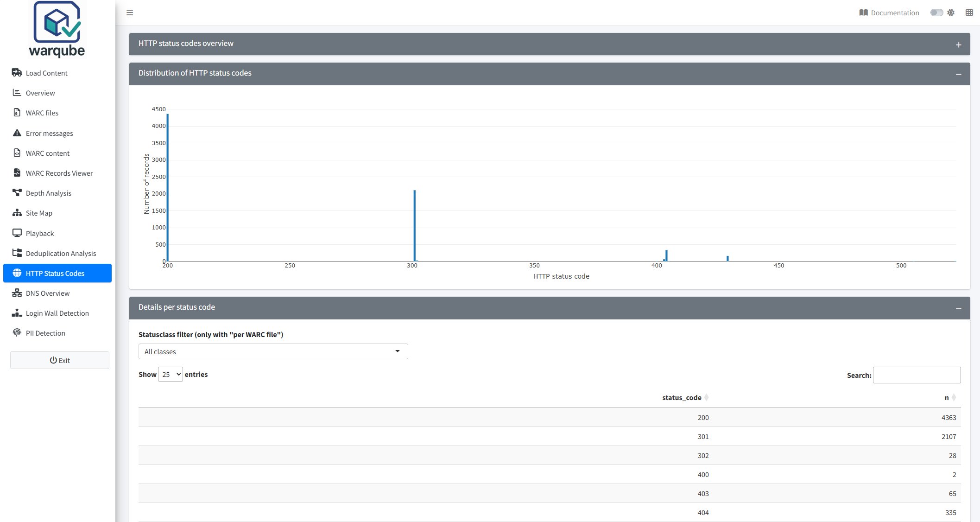Viewport: 980px width, 522px height.
Task: Click the HTTP Status Codes globe icon
Action: tap(17, 273)
